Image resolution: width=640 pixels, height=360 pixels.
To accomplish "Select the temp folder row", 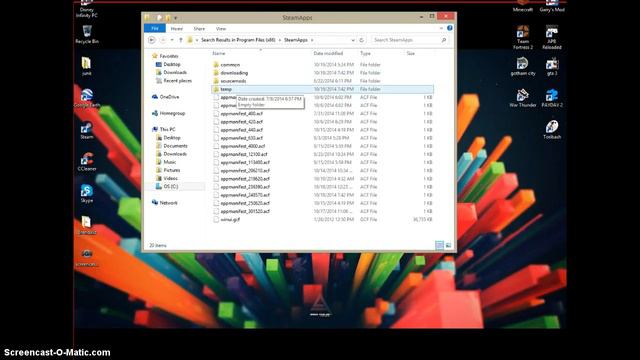I will [322, 89].
